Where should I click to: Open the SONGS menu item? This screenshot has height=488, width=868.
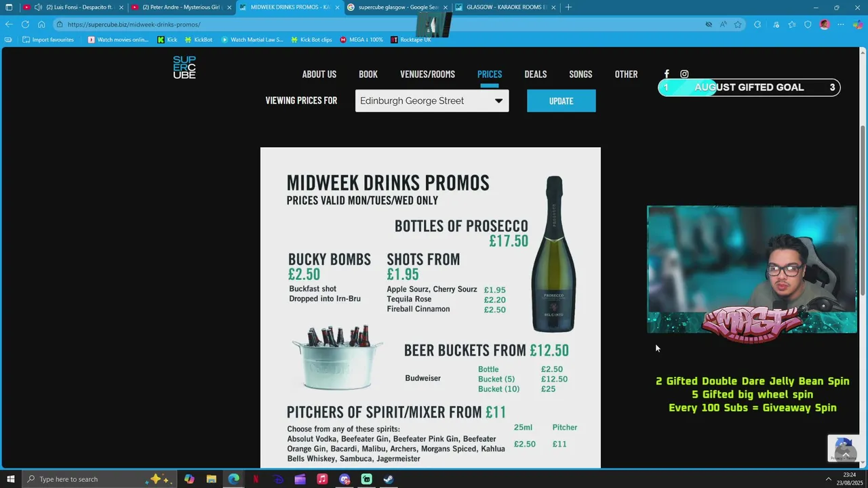(580, 75)
